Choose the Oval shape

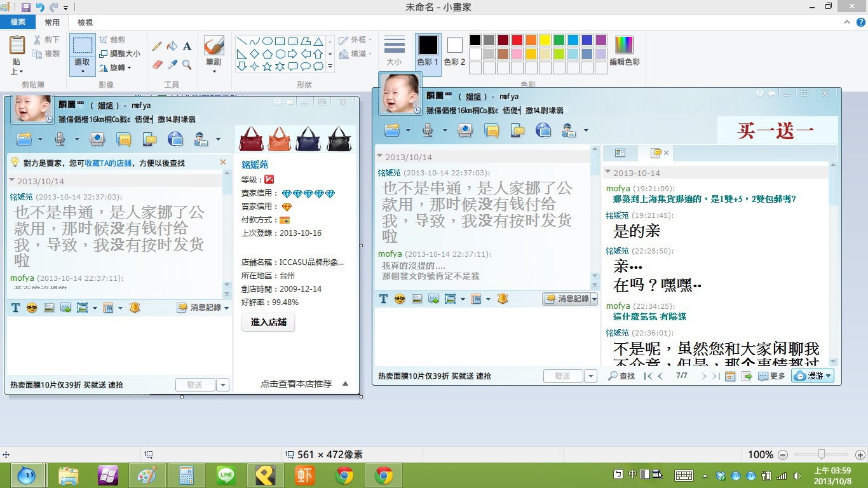268,41
